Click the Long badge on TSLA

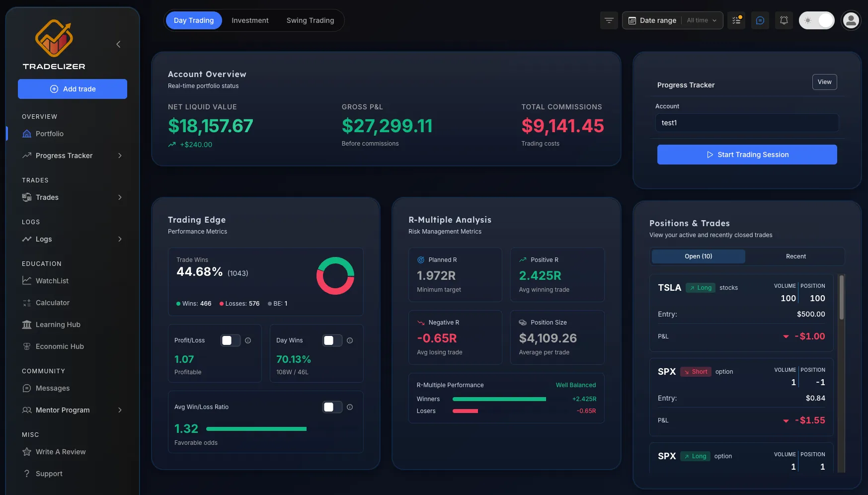coord(701,288)
